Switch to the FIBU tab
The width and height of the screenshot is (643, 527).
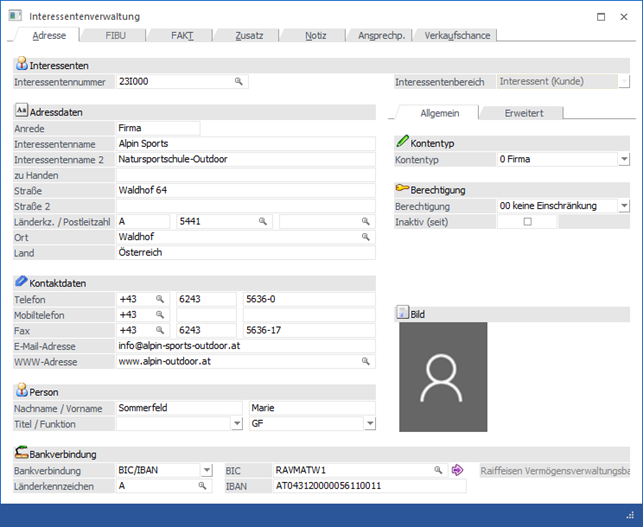[x=116, y=35]
